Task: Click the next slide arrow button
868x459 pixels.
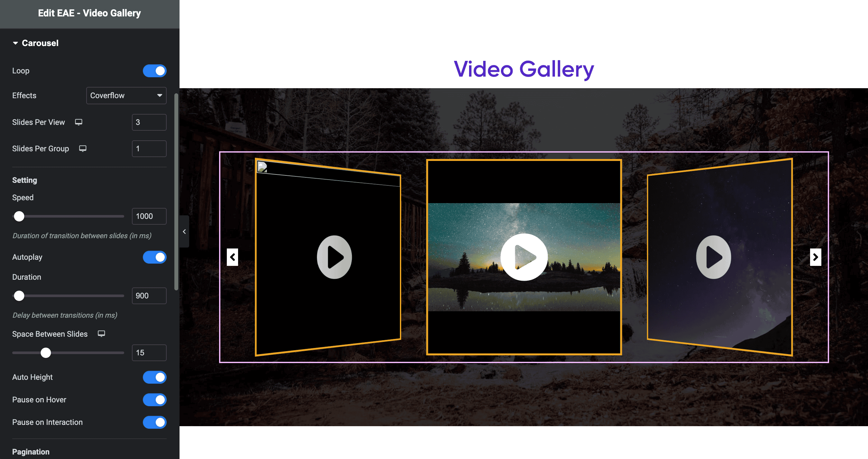Action: (815, 257)
